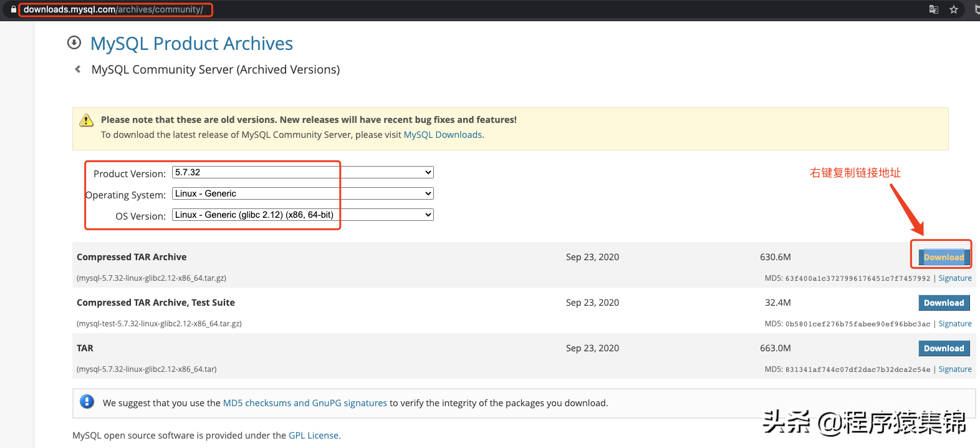980x448 pixels.
Task: Bookmark page with the star icon
Action: pyautogui.click(x=954, y=9)
